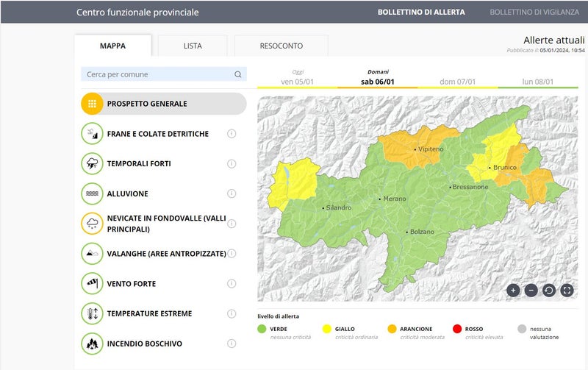Open the Temperature estreme thermometer icon
Screen dimensions: 588x370
coord(92,313)
